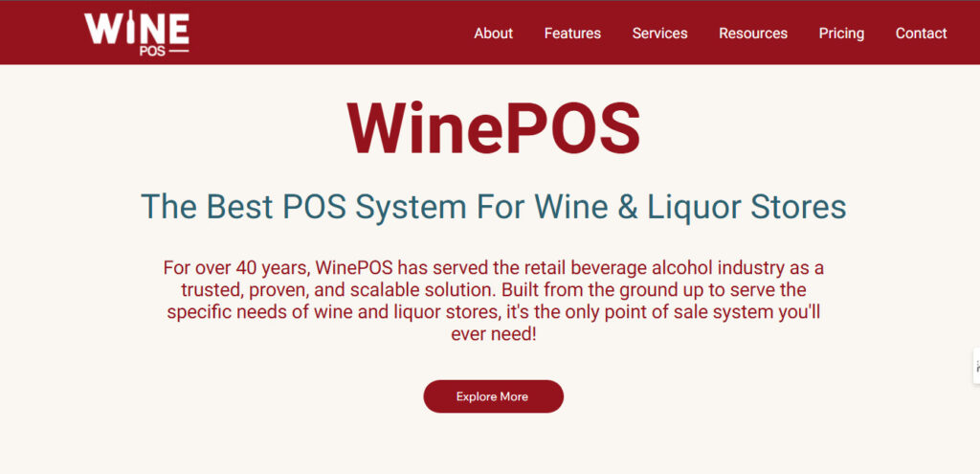Click the white dash beside logo POS
Viewport: 980px width, 474px height.
pos(179,52)
